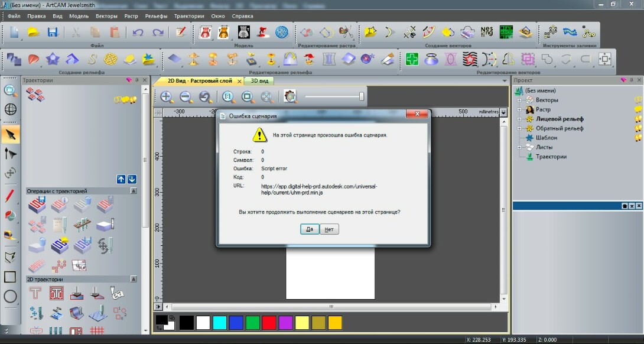Collapse the Операции с траекторией section
The width and height of the screenshot is (644, 344).
[x=134, y=191]
